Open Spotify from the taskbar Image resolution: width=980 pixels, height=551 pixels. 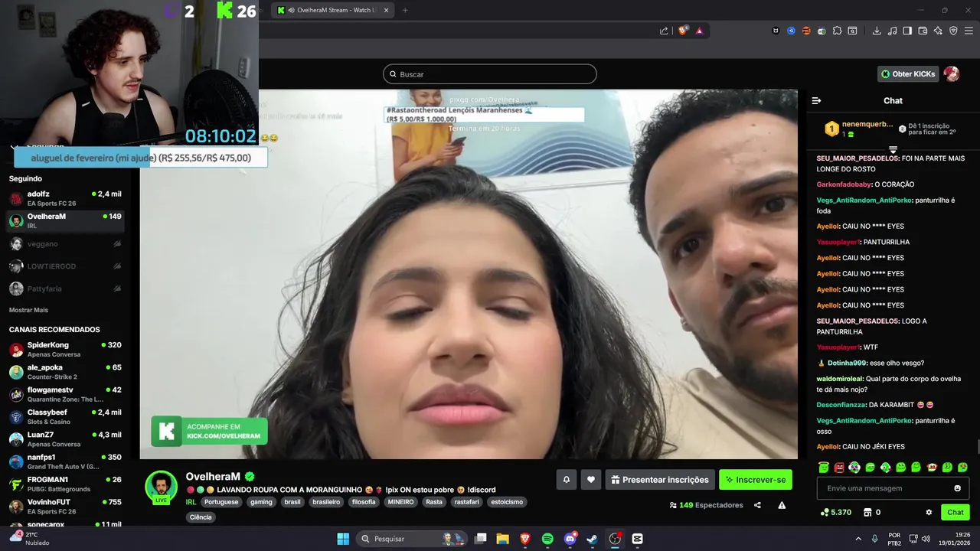[547, 539]
